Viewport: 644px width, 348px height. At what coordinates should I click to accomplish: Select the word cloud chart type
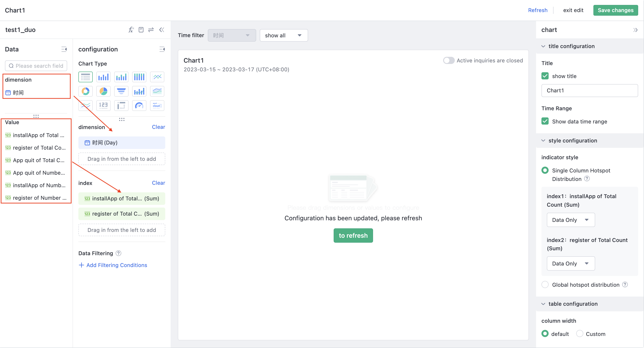tap(157, 105)
